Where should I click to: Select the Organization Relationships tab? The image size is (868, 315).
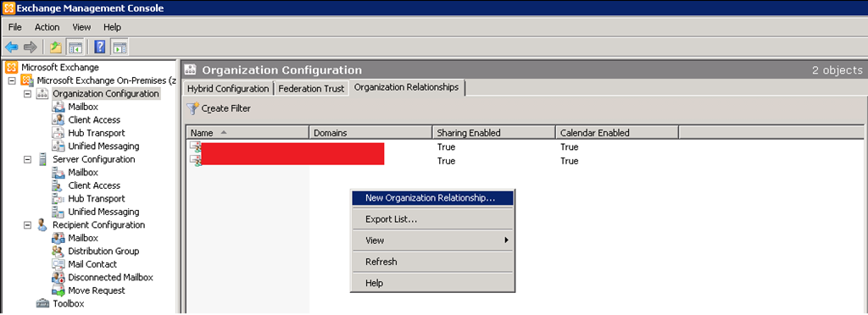tap(407, 87)
